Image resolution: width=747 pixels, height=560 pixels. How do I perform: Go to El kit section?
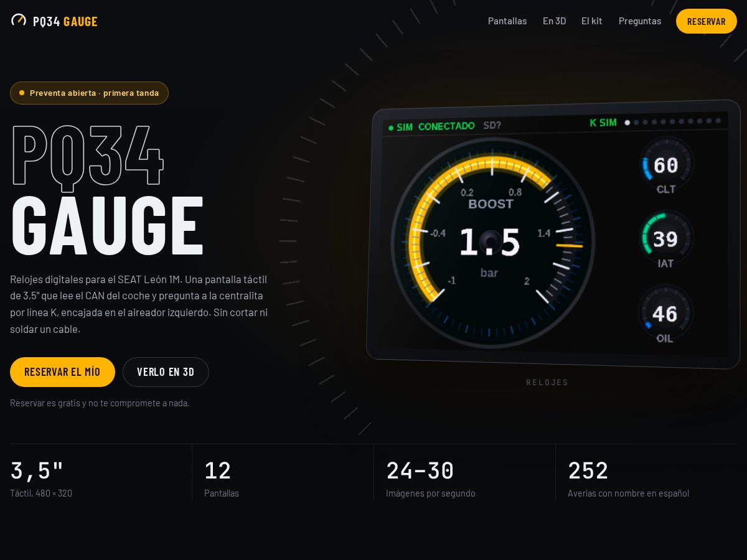tap(592, 21)
